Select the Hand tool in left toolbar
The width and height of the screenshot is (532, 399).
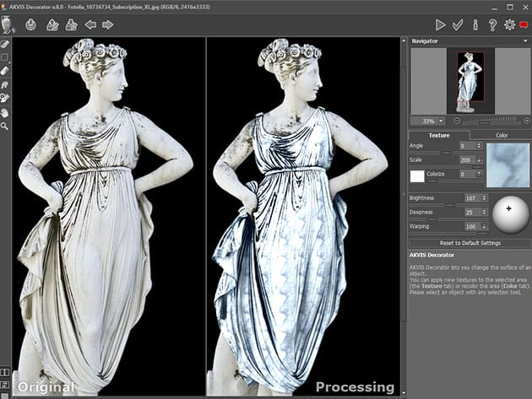tap(5, 112)
